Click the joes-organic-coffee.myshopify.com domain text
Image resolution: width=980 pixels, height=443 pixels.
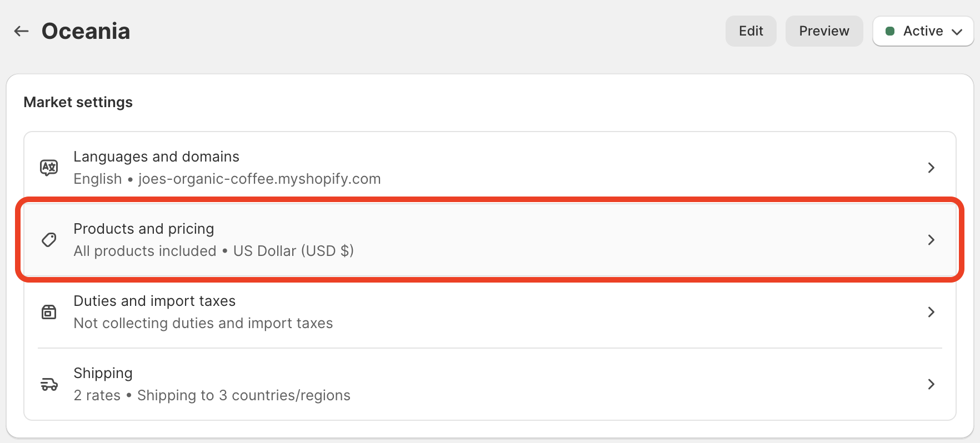click(x=259, y=179)
